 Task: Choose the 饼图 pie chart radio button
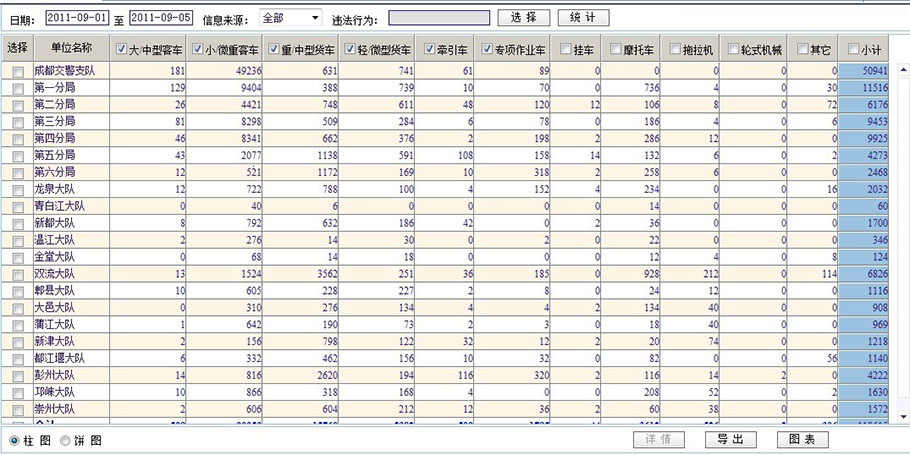65,441
